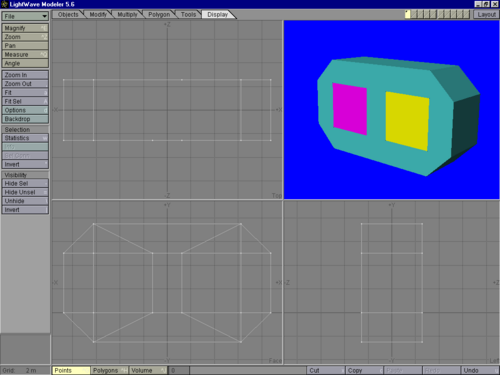Open display Options
Viewport: 500px width, 375px height.
click(x=25, y=110)
